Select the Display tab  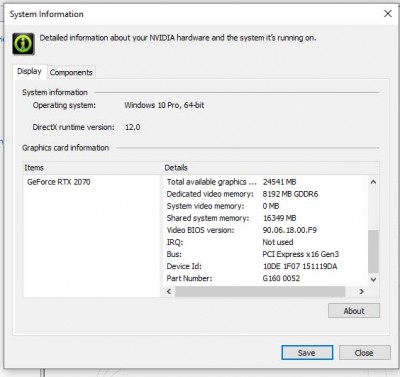point(29,71)
